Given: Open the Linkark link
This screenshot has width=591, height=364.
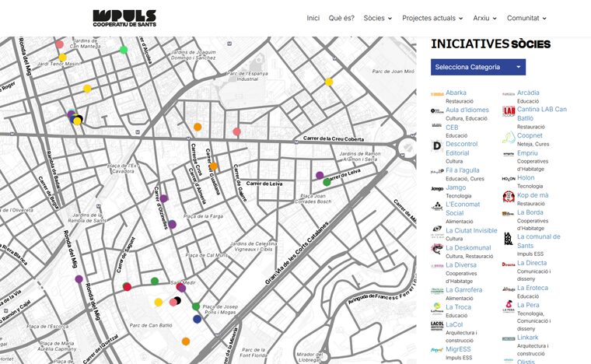Looking at the screenshot, I should pos(527,338).
